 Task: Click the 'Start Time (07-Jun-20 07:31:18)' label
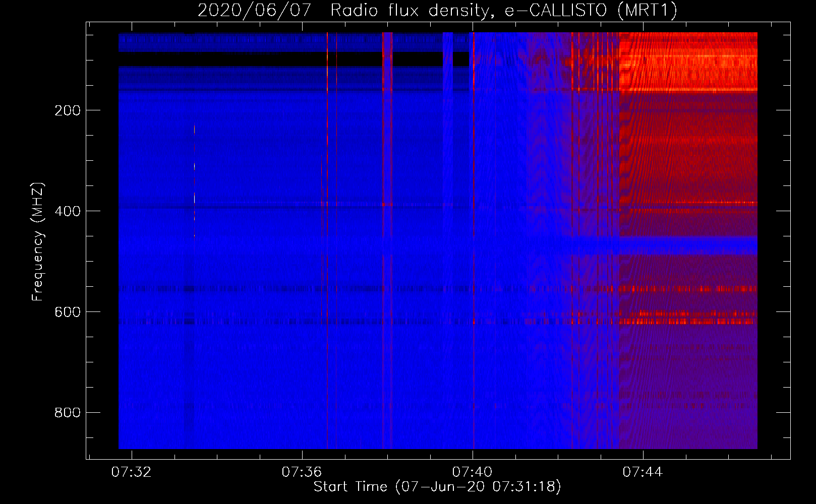(437, 487)
